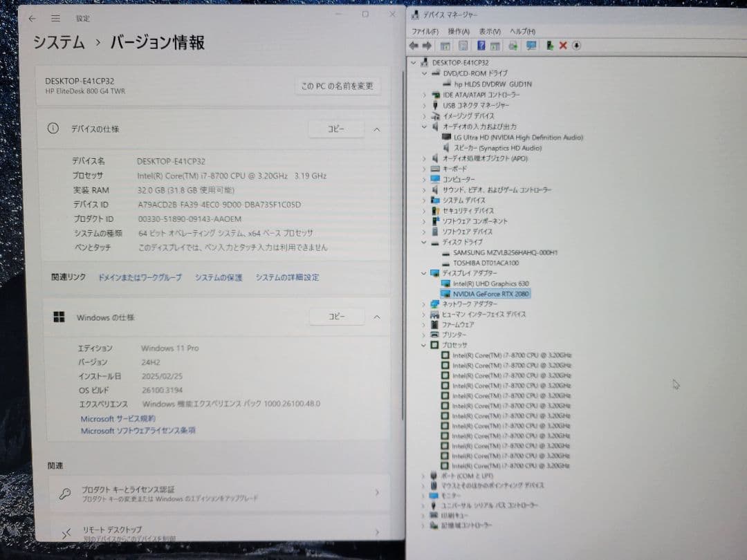Open the 表示(V) menu in Device Manager
747x560 pixels.
tap(490, 31)
